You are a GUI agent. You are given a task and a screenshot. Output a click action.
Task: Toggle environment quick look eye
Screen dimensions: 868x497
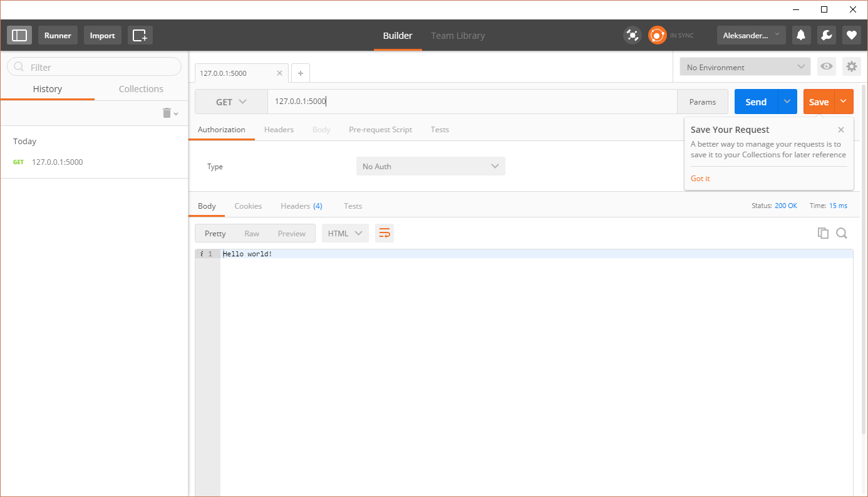[x=827, y=66]
